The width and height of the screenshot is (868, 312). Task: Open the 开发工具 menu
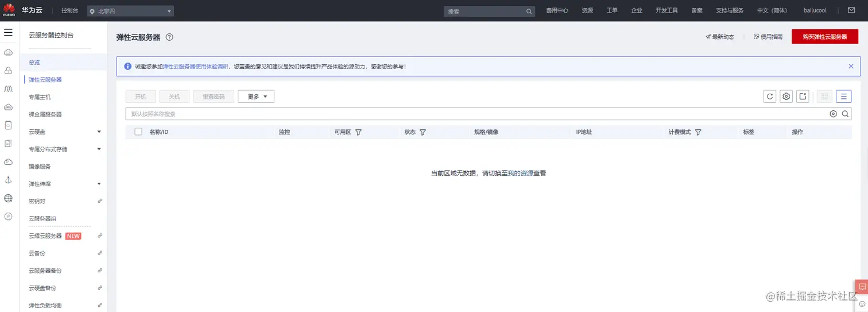click(x=666, y=11)
